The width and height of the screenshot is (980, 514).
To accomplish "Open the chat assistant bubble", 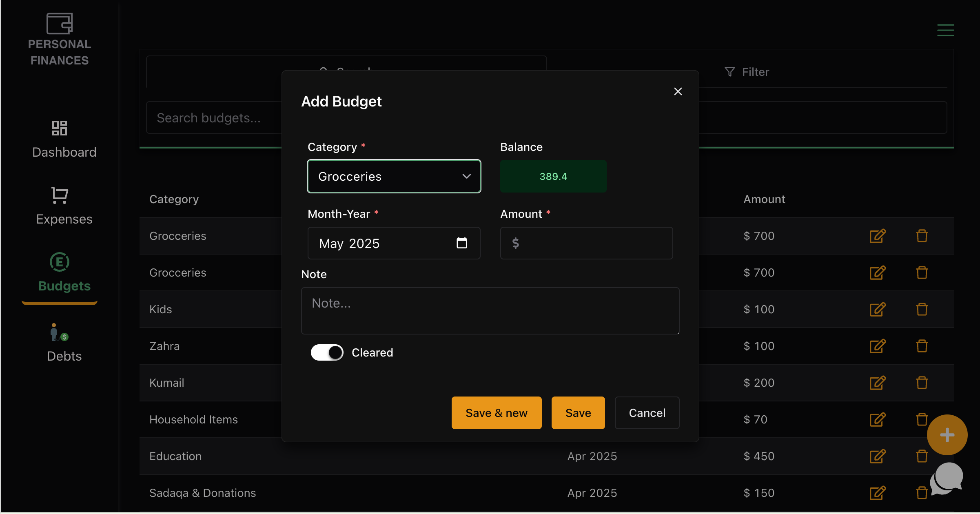I will pos(946,478).
